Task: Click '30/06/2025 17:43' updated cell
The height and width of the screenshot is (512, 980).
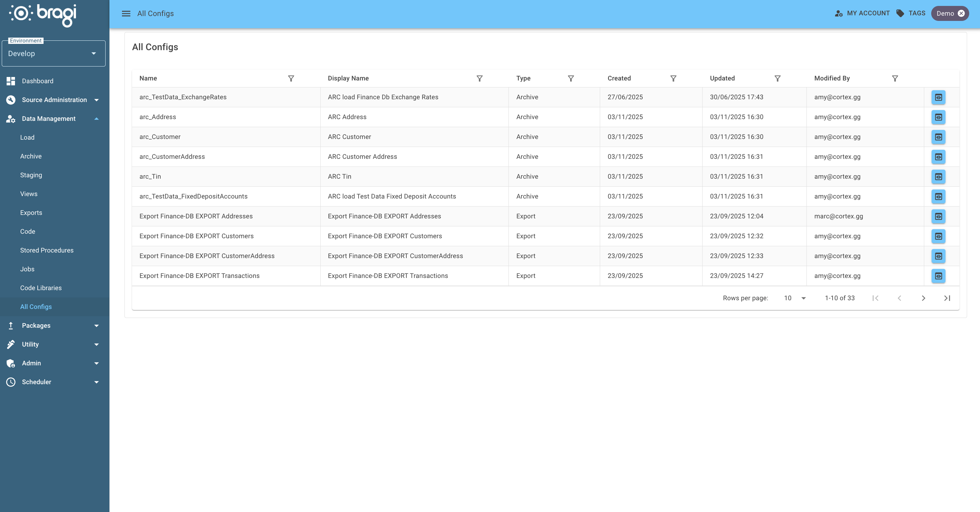Action: [x=755, y=97]
